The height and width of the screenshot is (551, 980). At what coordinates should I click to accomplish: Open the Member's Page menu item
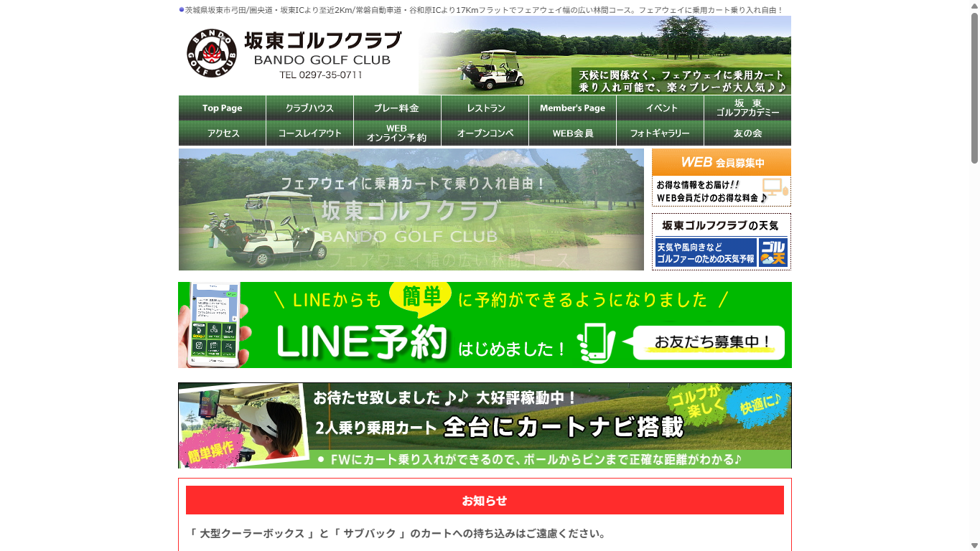pos(572,108)
